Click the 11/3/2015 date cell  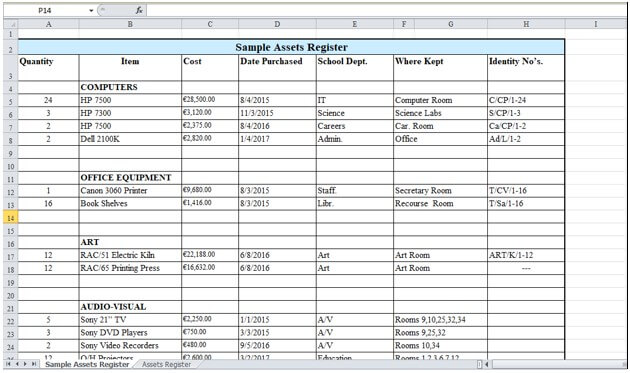tap(277, 113)
